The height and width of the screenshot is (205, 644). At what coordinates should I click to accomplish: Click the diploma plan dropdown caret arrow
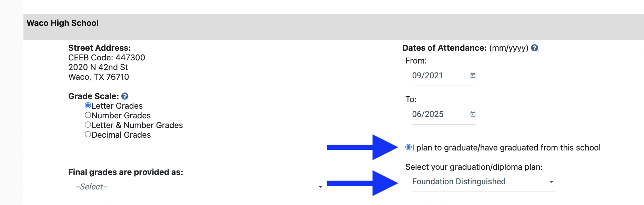pyautogui.click(x=552, y=182)
